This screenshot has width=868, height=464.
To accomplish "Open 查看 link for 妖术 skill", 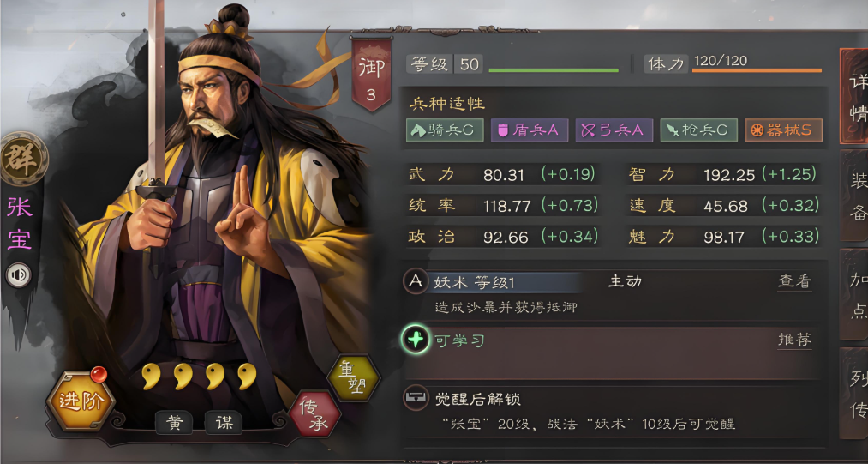I will [x=795, y=281].
